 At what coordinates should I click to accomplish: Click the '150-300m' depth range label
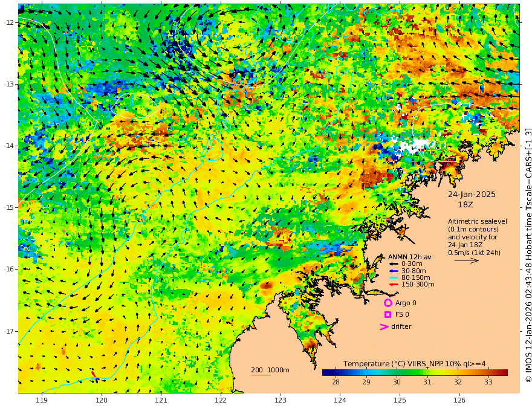click(418, 285)
